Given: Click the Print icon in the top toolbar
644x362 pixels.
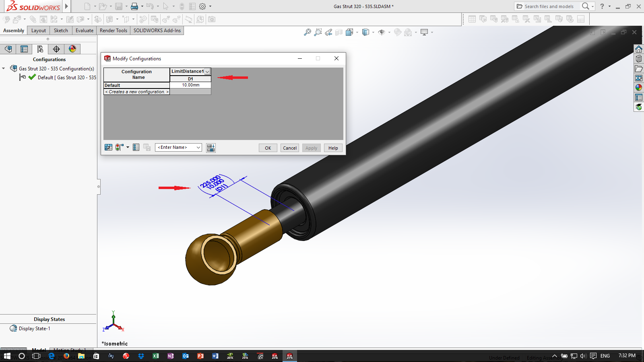Looking at the screenshot, I should (134, 6).
